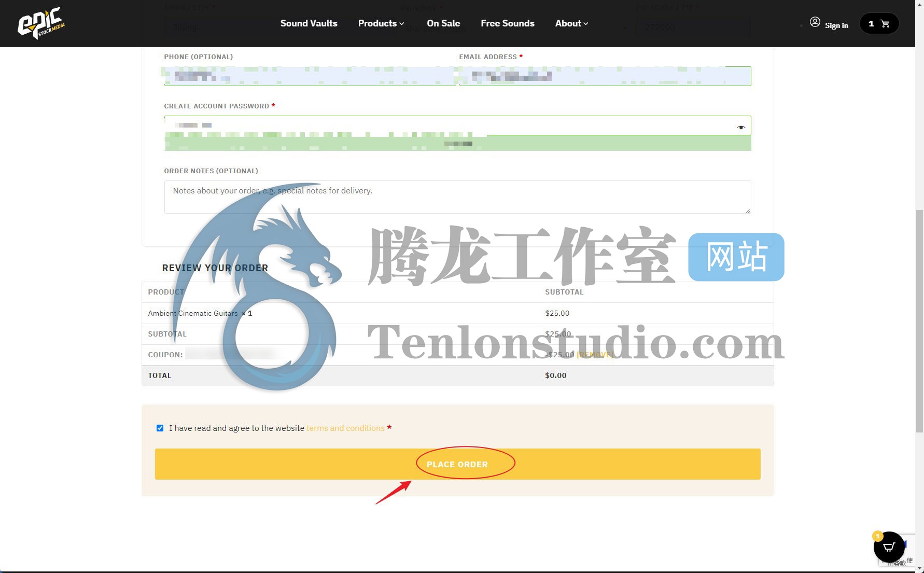Open the terms and conditions link
This screenshot has height=573, width=924.
click(345, 428)
